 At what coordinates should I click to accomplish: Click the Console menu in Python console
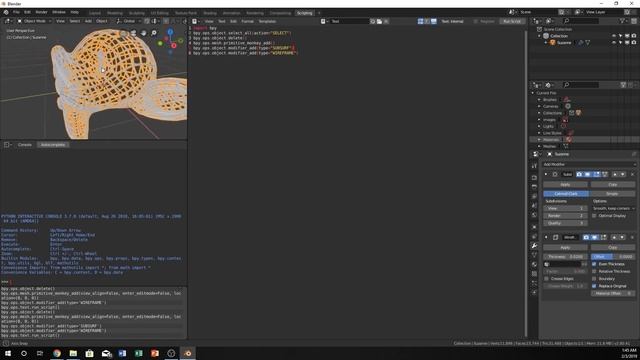[24, 145]
